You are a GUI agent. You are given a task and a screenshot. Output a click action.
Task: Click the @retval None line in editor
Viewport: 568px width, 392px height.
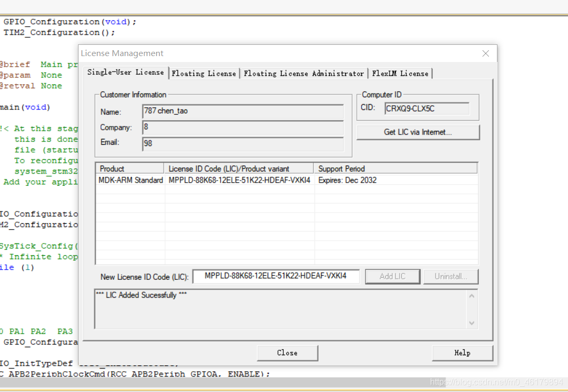[31, 86]
